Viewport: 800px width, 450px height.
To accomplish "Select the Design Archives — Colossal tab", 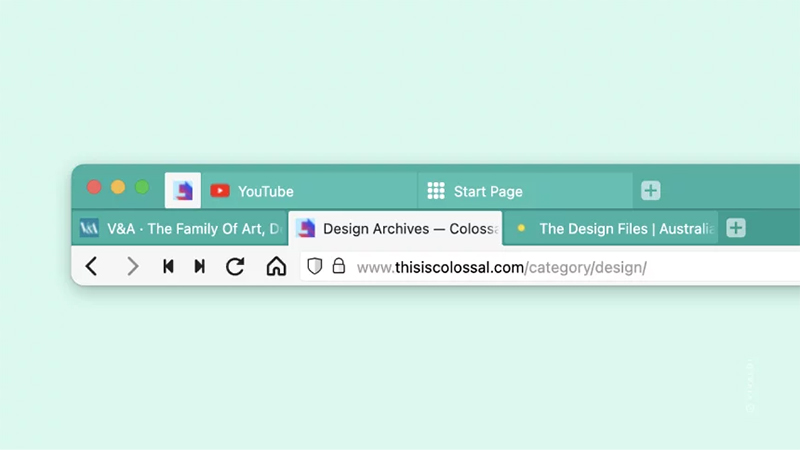I will 395,229.
